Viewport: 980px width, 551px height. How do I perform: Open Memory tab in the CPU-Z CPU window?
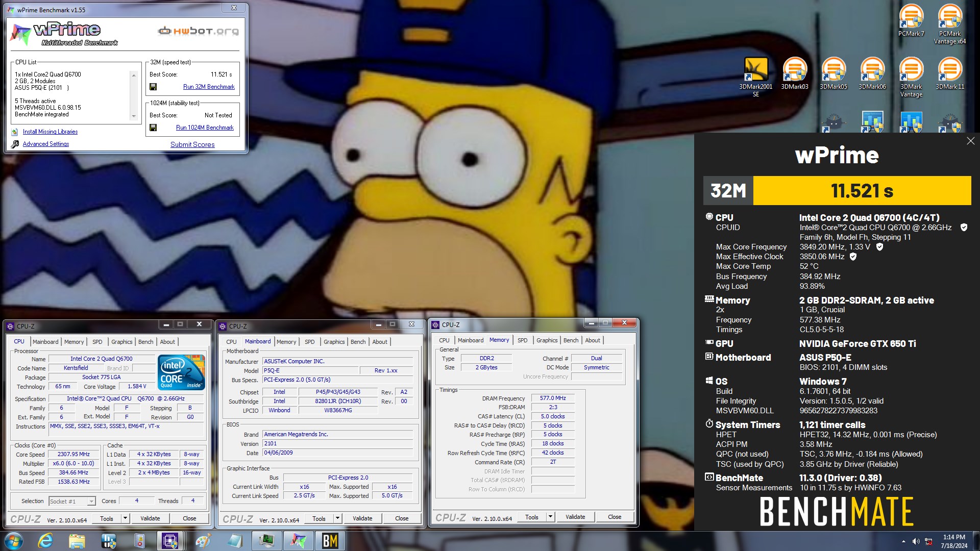point(74,342)
